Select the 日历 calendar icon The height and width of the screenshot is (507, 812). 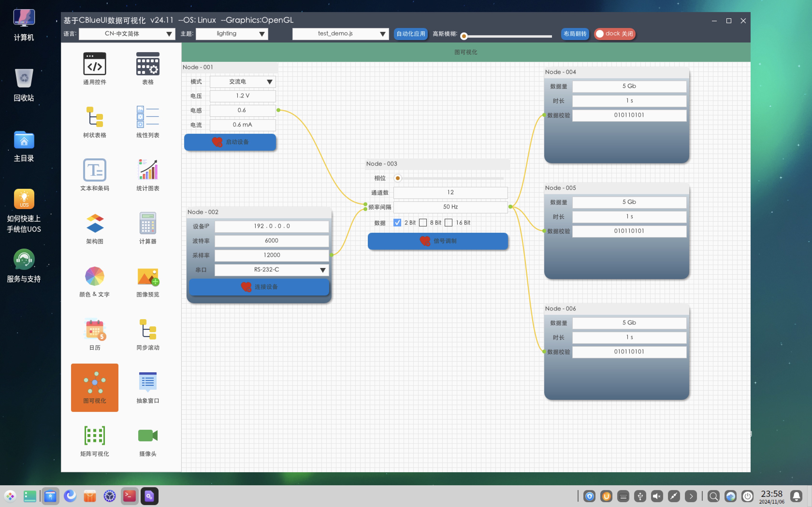click(x=95, y=329)
